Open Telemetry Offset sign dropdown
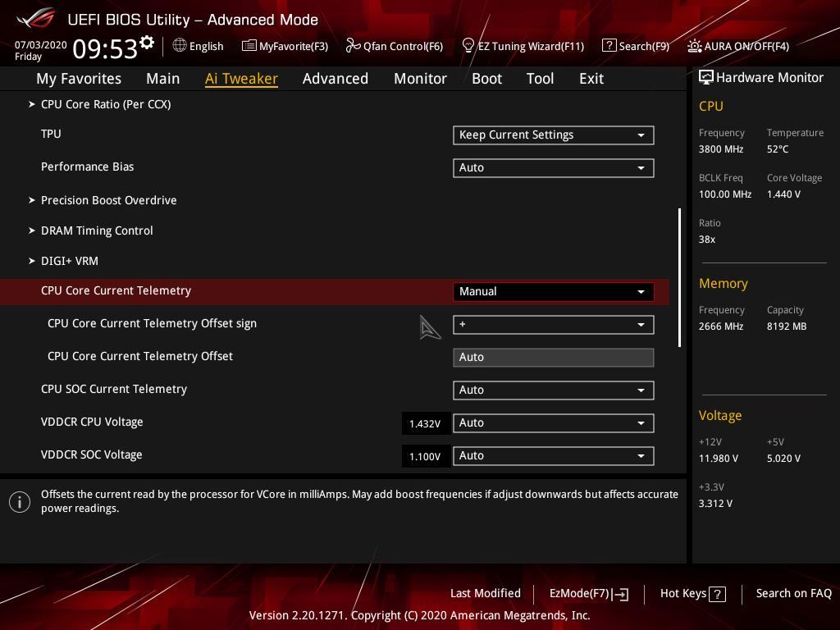The image size is (840, 630). coord(554,324)
